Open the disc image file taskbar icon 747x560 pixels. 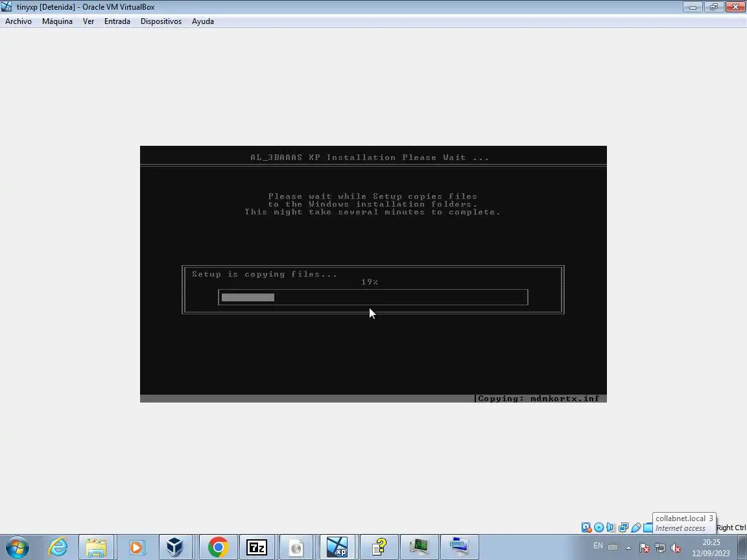click(x=296, y=547)
